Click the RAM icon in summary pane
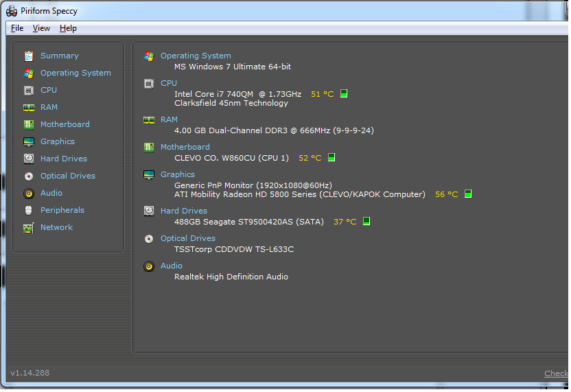Viewport: 571px width, 392px height. (149, 120)
